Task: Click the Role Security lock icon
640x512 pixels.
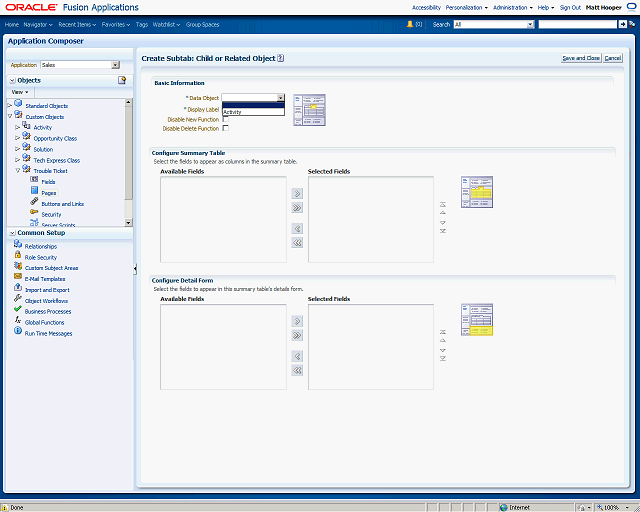Action: point(18,255)
